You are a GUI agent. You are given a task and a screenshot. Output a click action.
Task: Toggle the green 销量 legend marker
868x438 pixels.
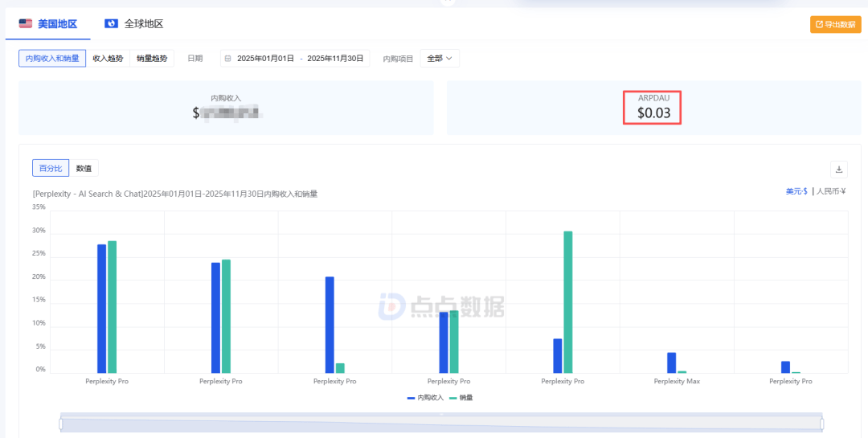pos(453,398)
